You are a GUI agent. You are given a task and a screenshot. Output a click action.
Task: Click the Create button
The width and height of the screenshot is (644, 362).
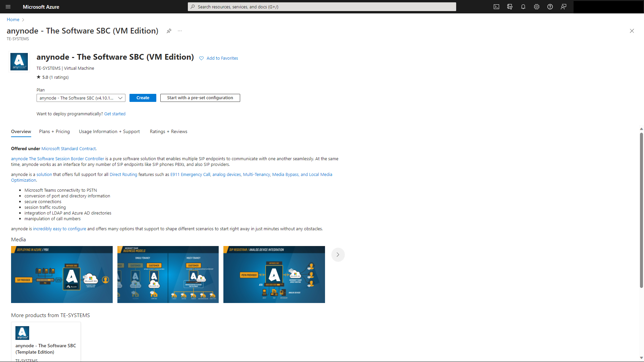143,98
